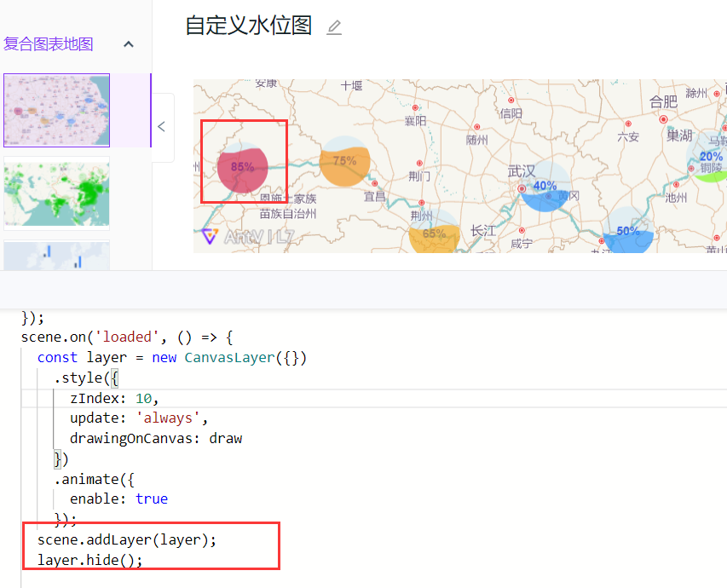
Task: Click the pencil edit icon beside 自定义水位图
Action: pos(333,27)
